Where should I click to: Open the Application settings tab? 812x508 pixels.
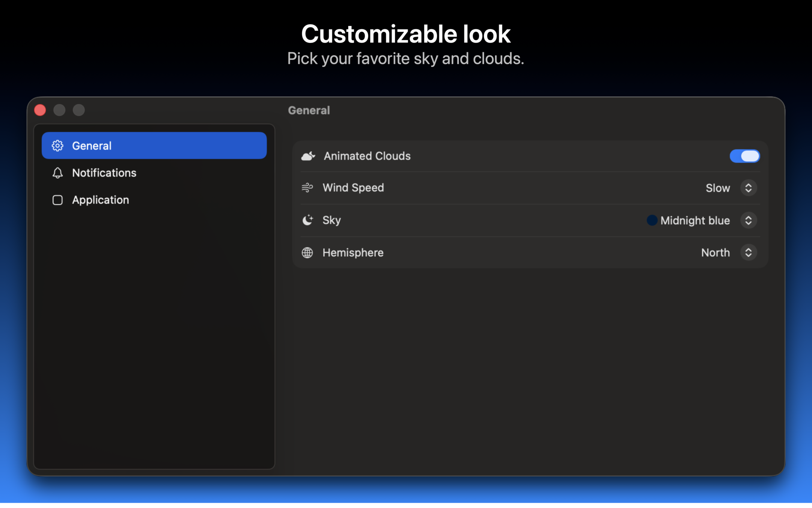tap(100, 200)
